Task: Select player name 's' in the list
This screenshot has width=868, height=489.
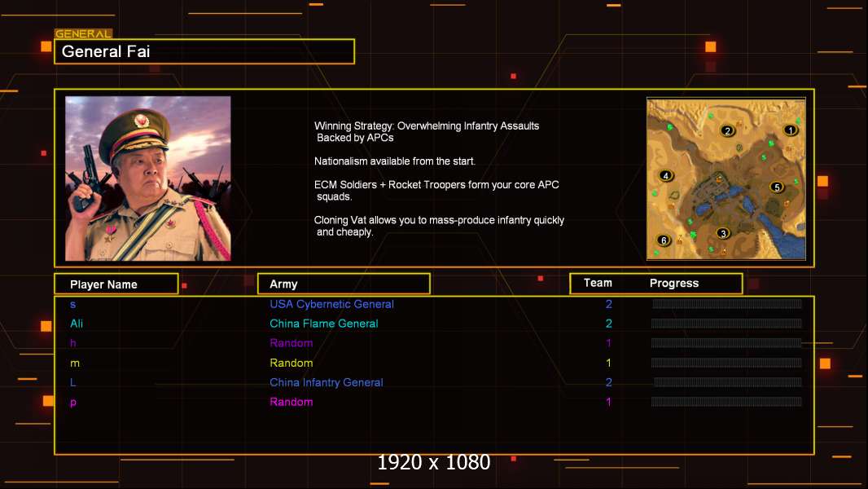Action: [73, 304]
